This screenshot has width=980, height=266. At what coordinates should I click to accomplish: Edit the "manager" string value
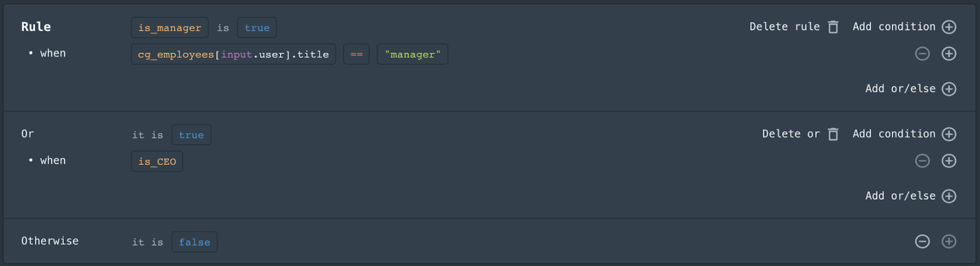pyautogui.click(x=412, y=55)
